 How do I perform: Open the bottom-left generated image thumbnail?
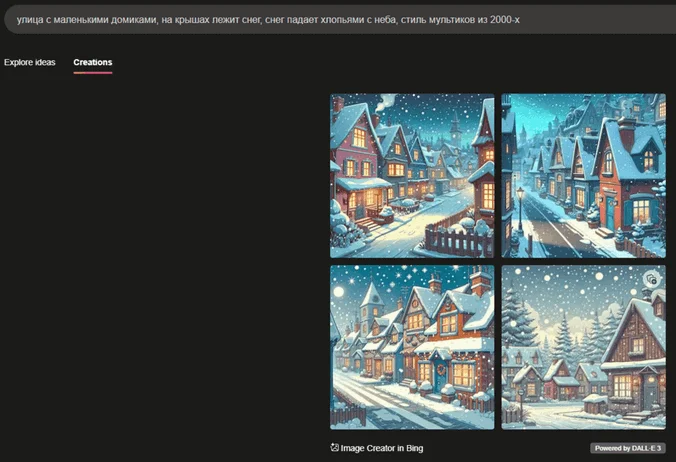coord(412,346)
